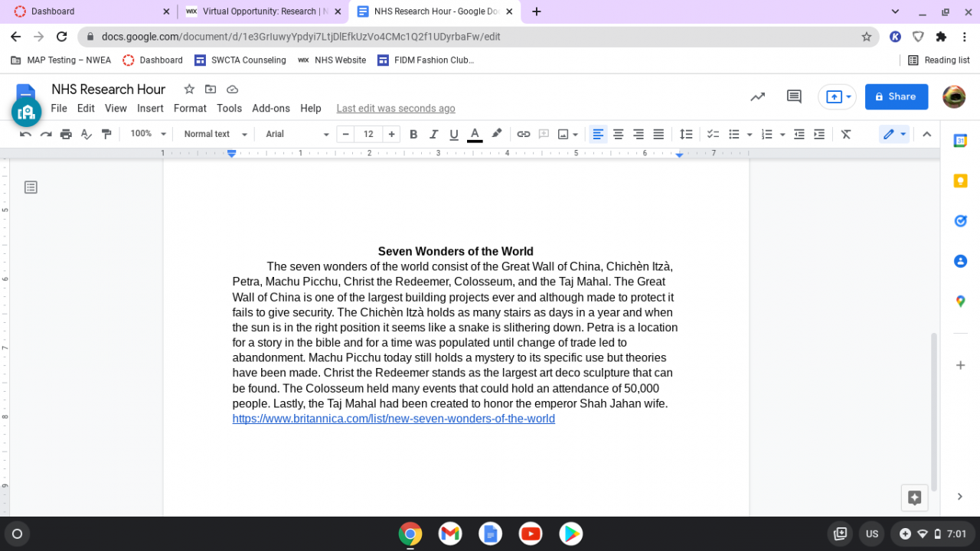Open the Arial font dropdown
The image size is (980, 551).
296,134
